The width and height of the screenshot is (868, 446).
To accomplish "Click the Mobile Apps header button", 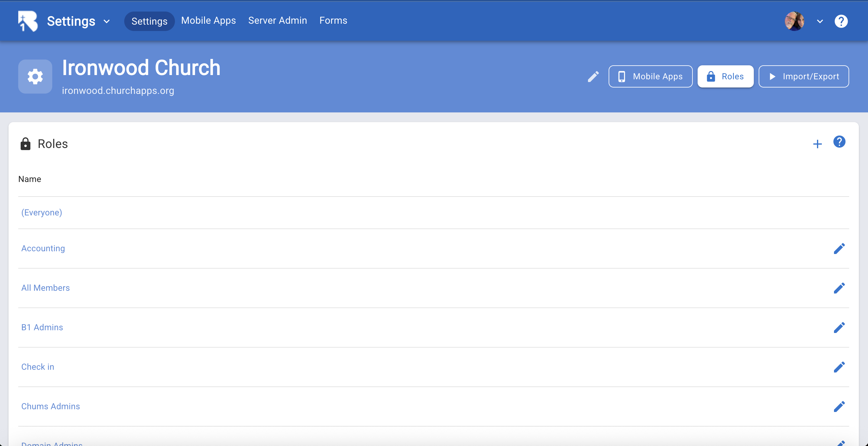I will point(650,77).
